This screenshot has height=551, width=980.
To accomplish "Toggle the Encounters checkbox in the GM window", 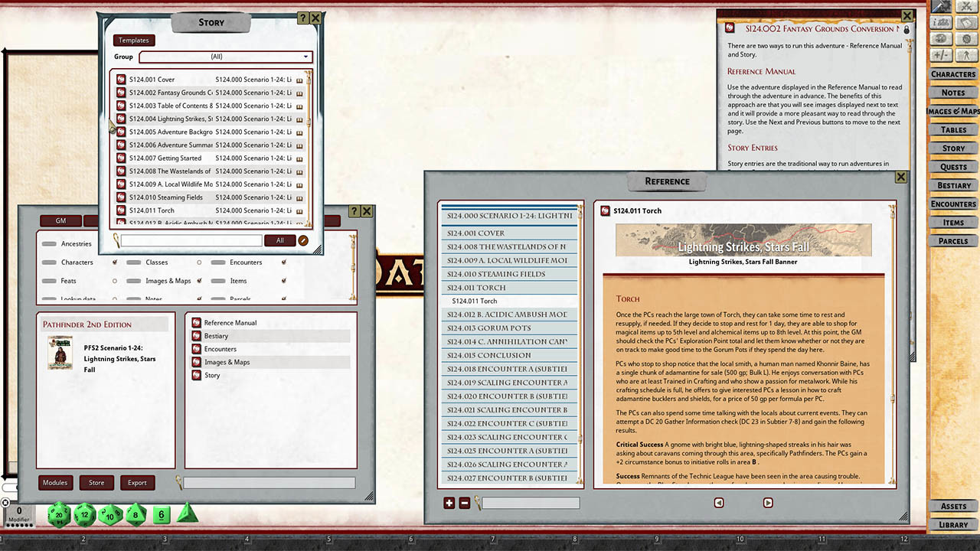I will tap(283, 262).
